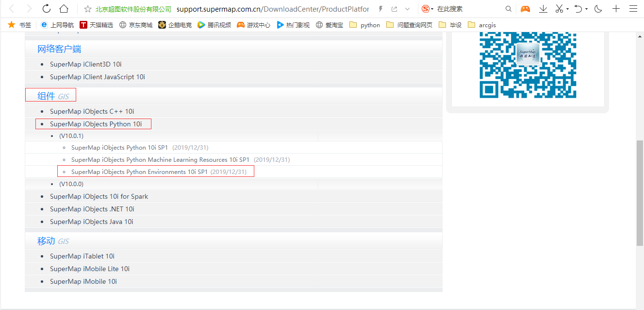Expand the undo closed-tab dropdown arrow
Screen dimensions: 644x310
(586, 9)
